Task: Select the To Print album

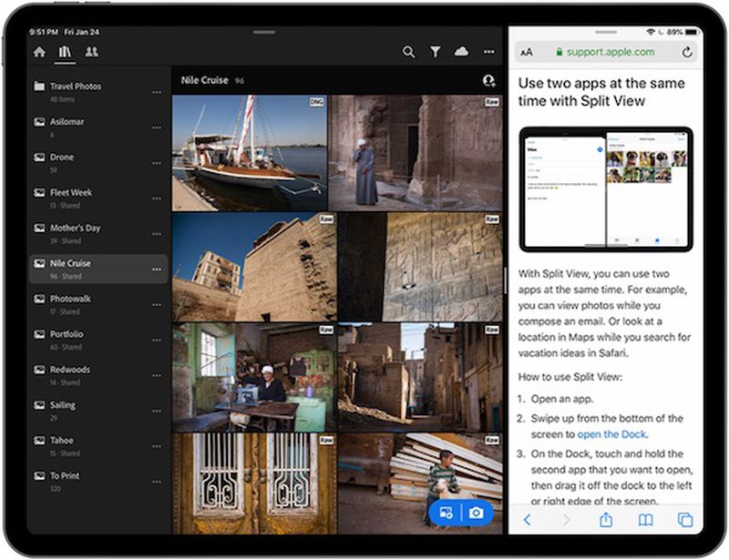Action: point(98,482)
